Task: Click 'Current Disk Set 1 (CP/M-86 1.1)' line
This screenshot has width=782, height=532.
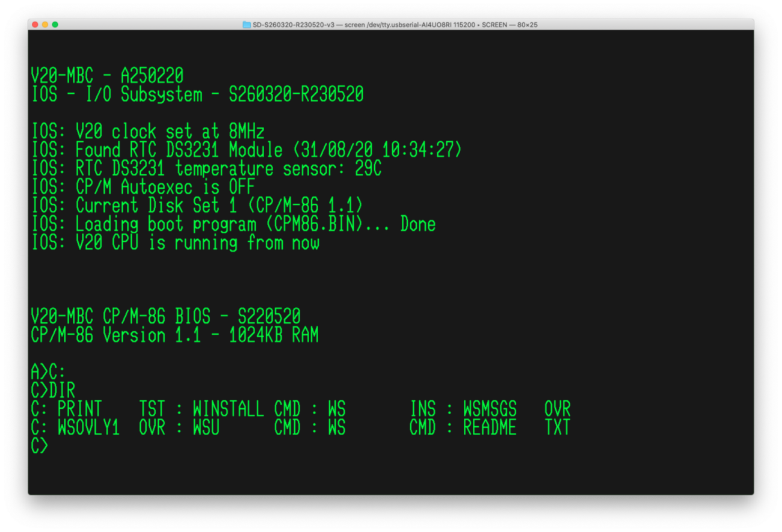Action: click(197, 206)
